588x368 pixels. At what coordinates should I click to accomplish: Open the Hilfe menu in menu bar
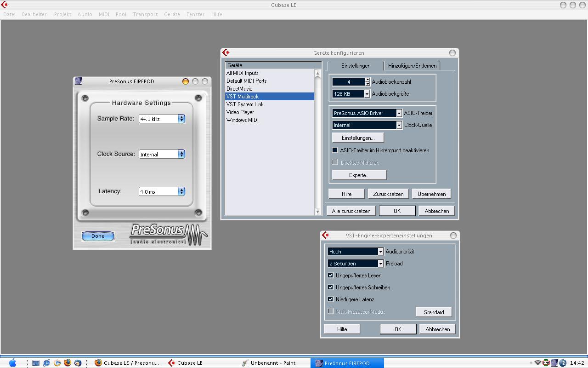[217, 14]
